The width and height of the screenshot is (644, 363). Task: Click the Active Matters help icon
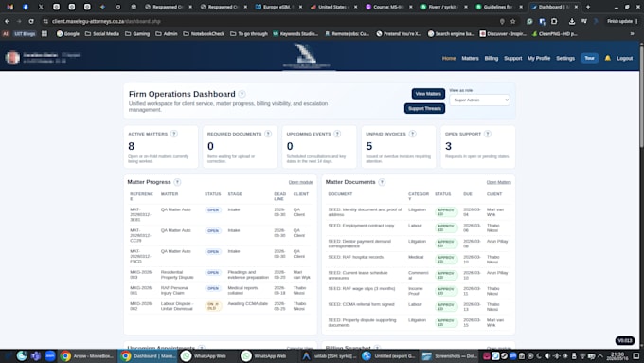(174, 134)
